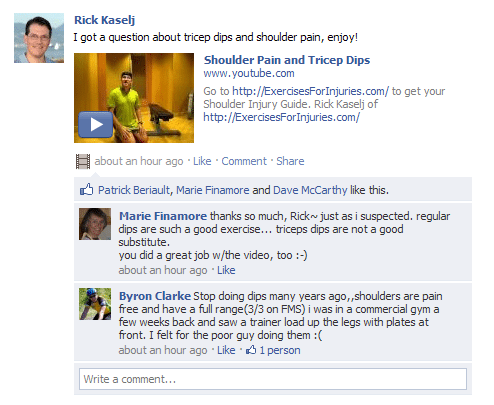Open Shoulder Pain and Tricep Dips title
Screen dimensions: 494x405
[287, 60]
